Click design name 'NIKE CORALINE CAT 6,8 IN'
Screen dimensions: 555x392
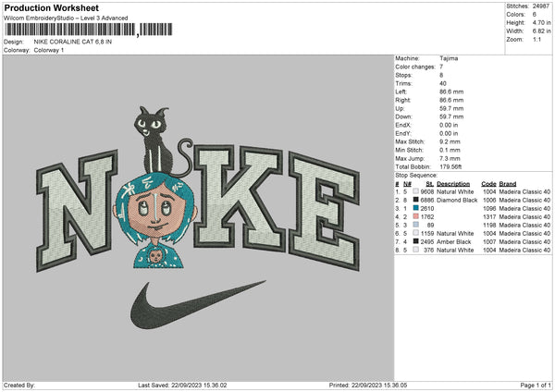(x=73, y=42)
